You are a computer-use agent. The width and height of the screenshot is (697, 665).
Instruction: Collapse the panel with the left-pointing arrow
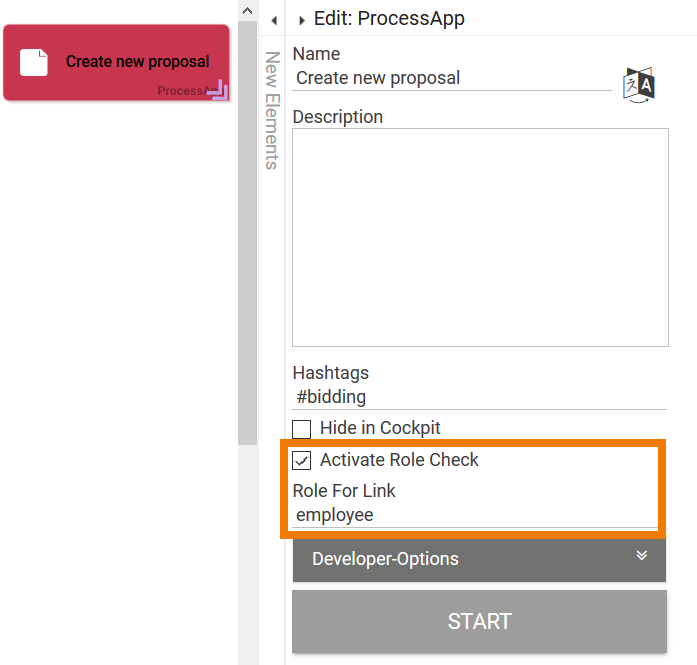[x=273, y=20]
